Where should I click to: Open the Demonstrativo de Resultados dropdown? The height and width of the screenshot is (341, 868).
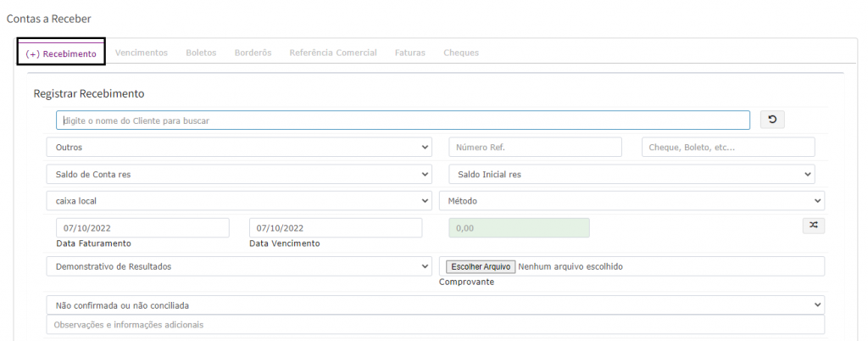239,266
